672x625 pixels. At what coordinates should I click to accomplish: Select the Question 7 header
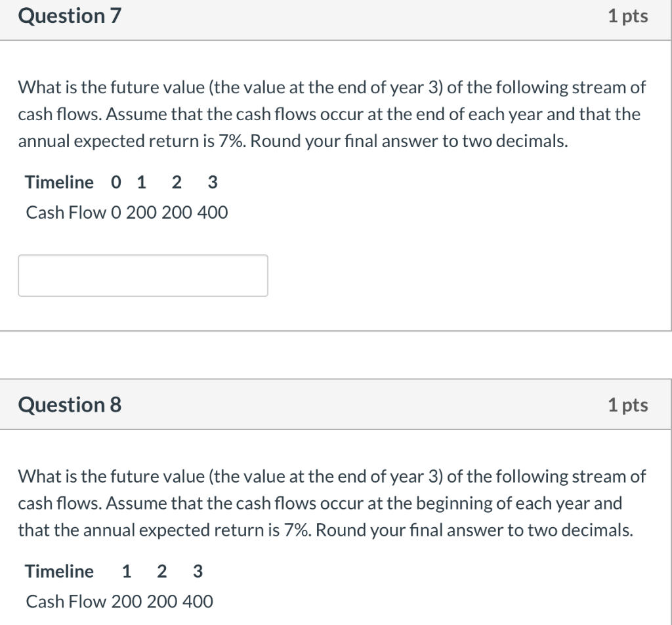68,16
